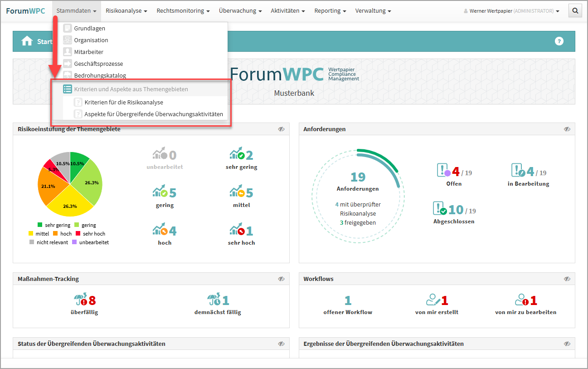Screen dimensions: 588x369
Task: Click the overdue measures umbrella icon
Action: [80, 300]
